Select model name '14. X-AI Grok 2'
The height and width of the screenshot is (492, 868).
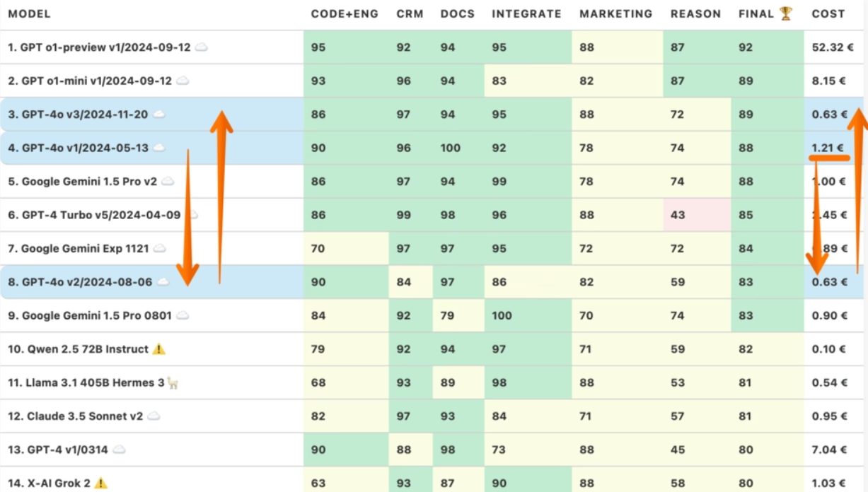tap(50, 484)
